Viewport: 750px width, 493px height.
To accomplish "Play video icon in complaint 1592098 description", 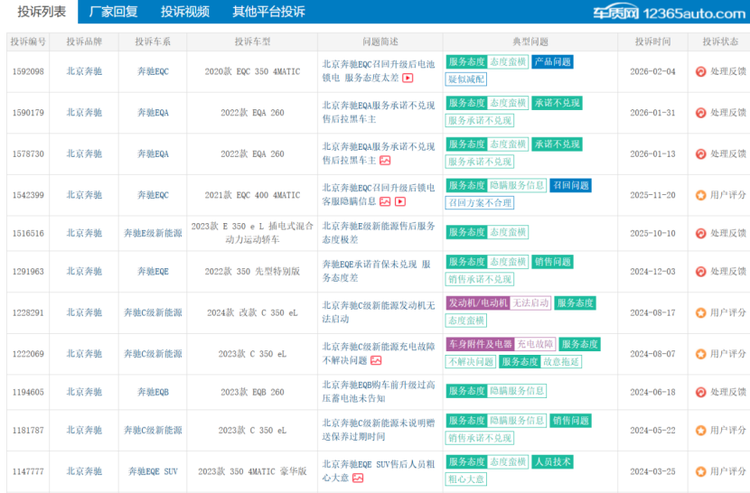I will (408, 78).
